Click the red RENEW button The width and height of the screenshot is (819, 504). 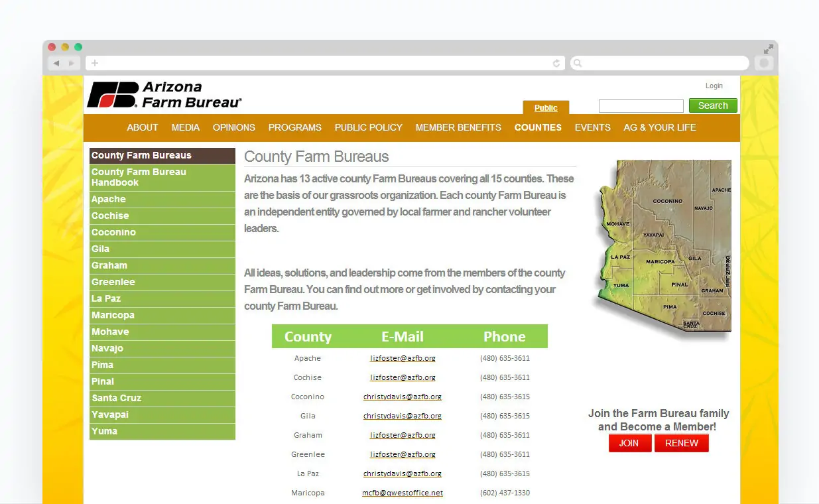click(681, 444)
